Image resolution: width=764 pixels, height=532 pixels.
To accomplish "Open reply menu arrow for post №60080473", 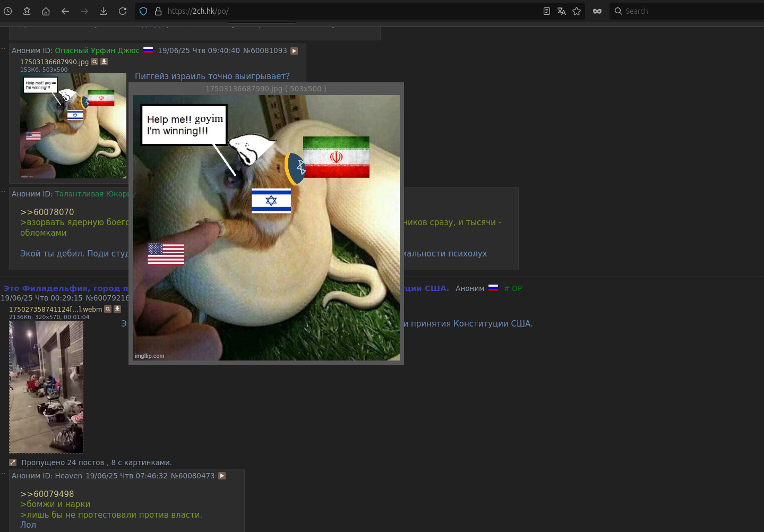I will pos(222,476).
